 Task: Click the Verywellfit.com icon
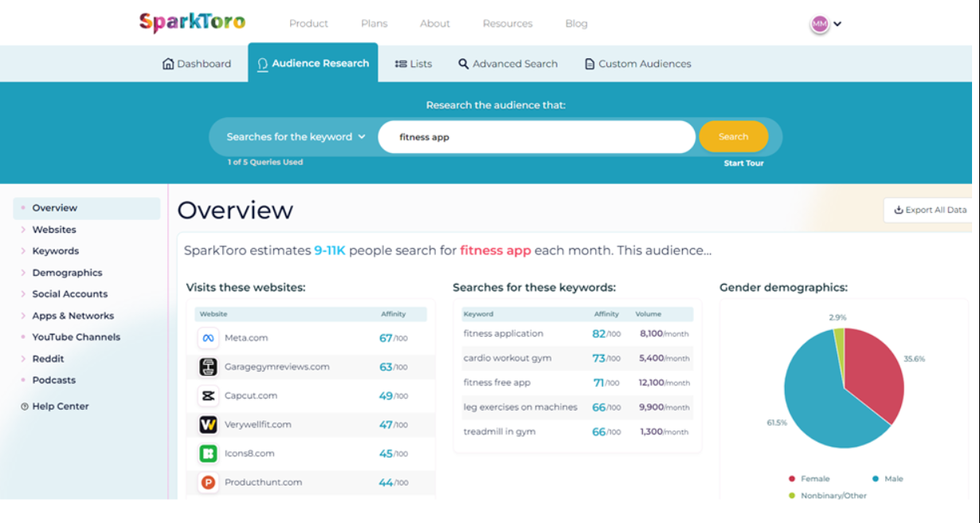208,424
